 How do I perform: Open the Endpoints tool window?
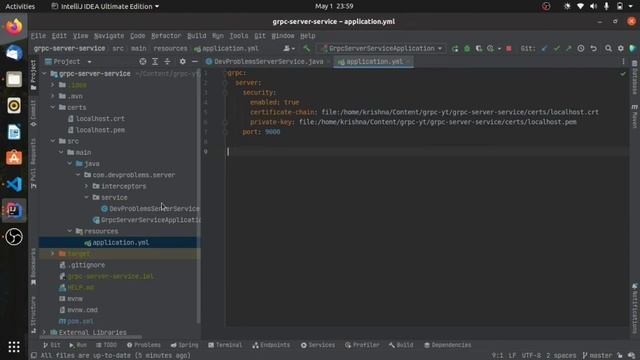(x=271, y=345)
